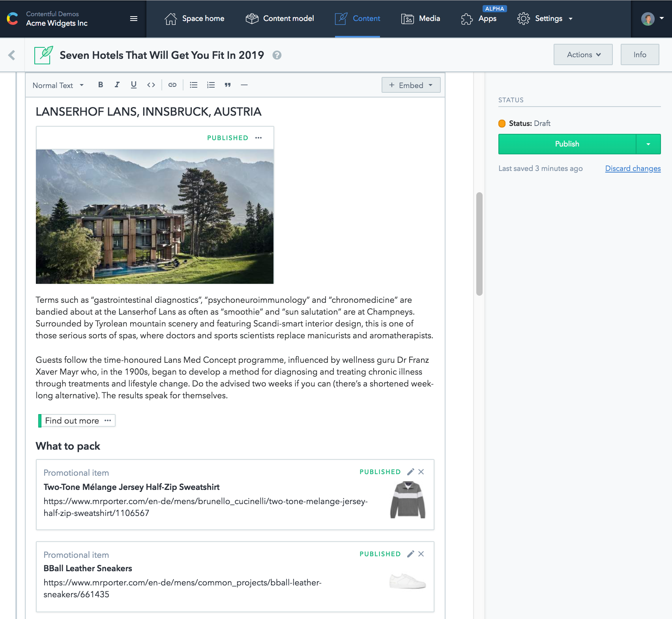This screenshot has width=672, height=619.
Task: Remove the Two-Tone Mélange Sweatshirt promotional item
Action: (x=421, y=472)
